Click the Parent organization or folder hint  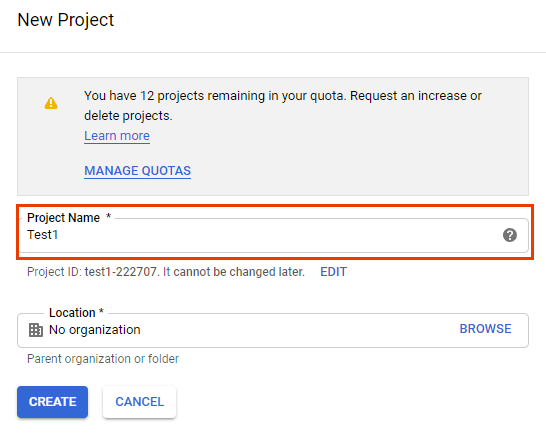[x=103, y=359]
